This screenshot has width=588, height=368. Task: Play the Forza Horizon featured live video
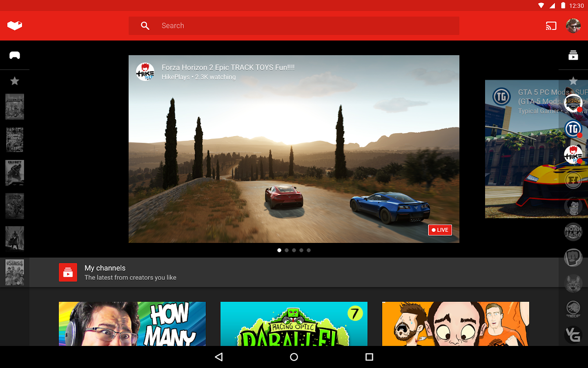[x=294, y=149]
